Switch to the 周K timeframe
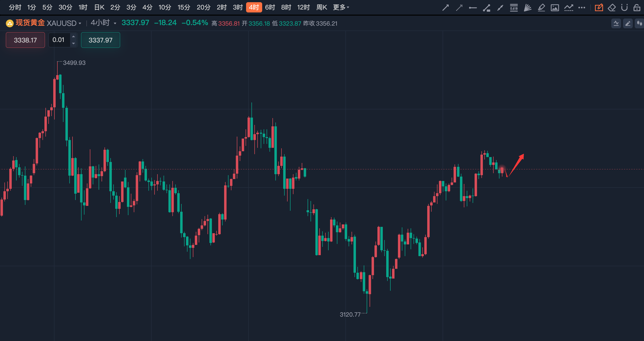The height and width of the screenshot is (341, 644). pos(322,8)
